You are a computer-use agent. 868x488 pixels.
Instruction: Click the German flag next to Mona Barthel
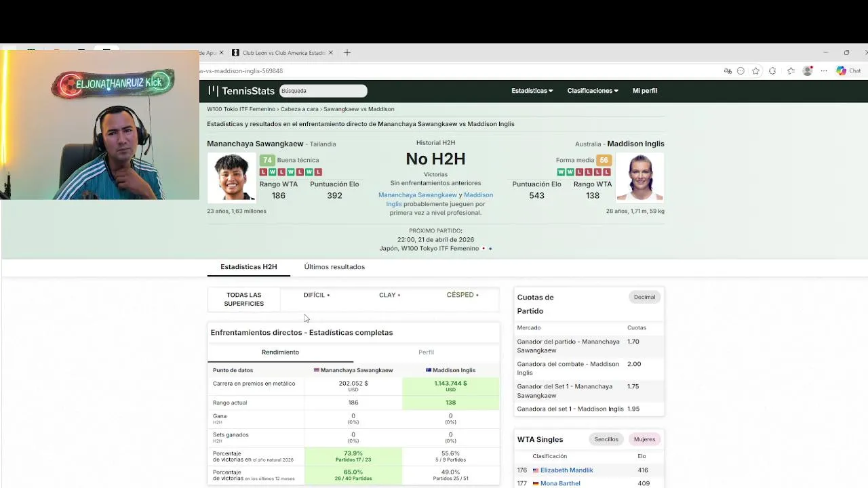(x=536, y=484)
